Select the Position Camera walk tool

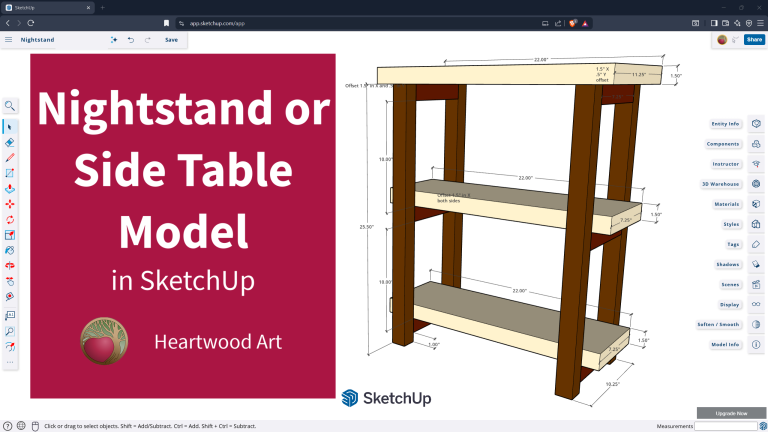10,347
